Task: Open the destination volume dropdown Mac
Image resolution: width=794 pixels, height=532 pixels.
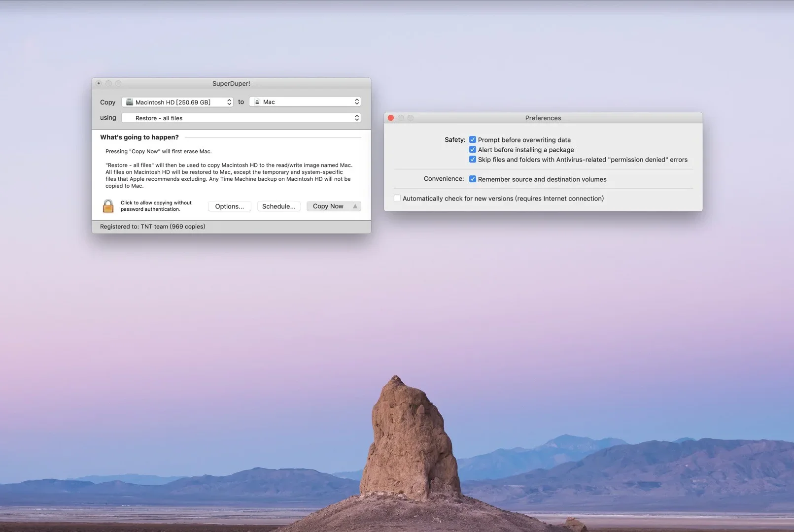Action: coord(305,102)
